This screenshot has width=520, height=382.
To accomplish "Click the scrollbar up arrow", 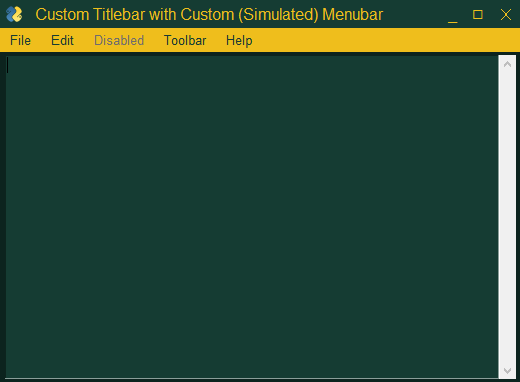I will [507, 64].
